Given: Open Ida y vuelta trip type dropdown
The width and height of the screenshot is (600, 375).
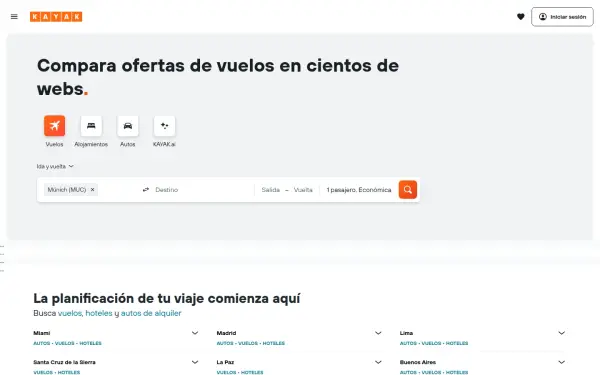Looking at the screenshot, I should [55, 166].
